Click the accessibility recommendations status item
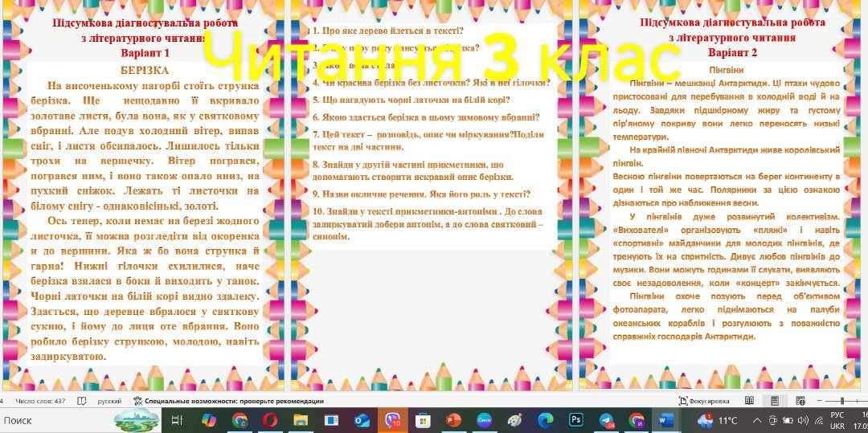 pos(228,401)
